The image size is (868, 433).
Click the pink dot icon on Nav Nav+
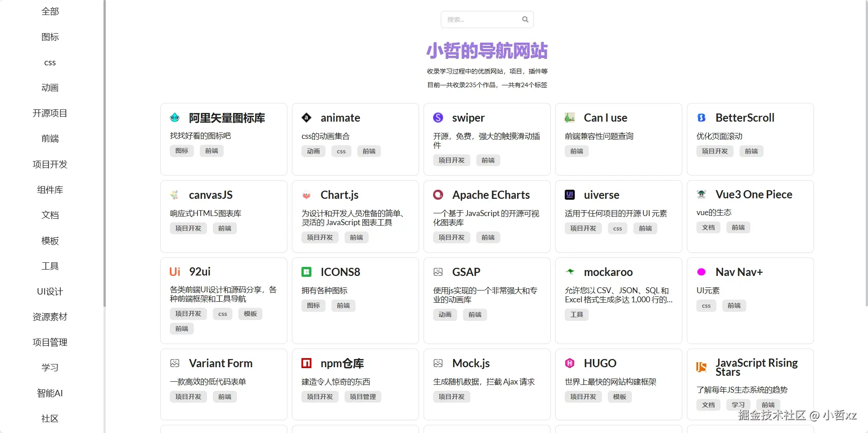pyautogui.click(x=701, y=272)
